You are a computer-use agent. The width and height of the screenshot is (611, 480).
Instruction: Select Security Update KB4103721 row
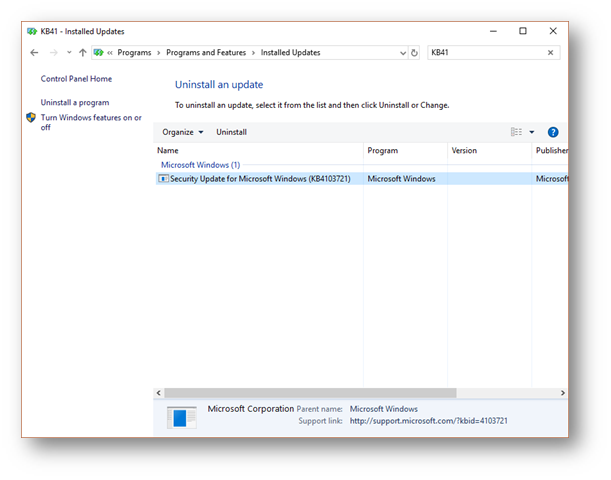coord(361,179)
